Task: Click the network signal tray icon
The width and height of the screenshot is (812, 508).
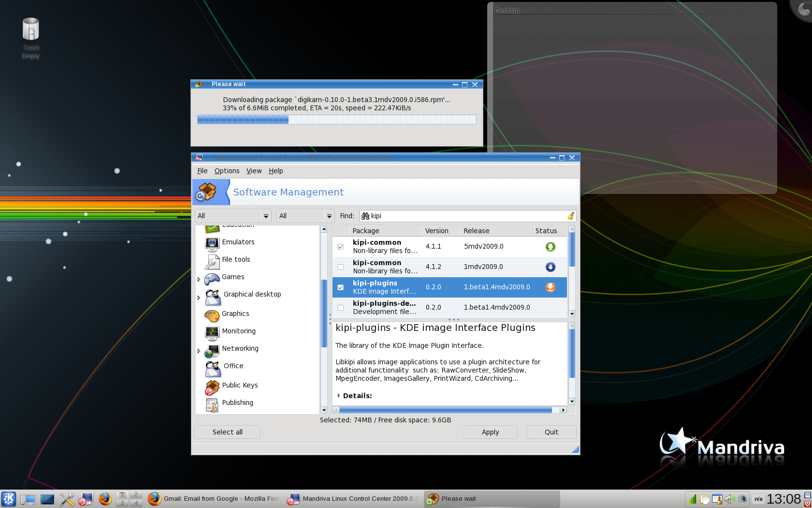Action: (x=693, y=499)
